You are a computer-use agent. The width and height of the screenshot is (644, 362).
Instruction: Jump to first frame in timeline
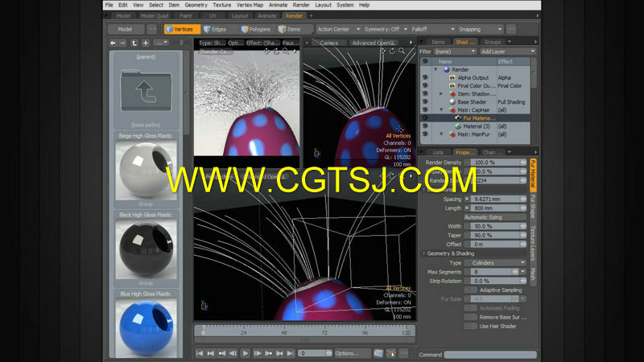click(200, 353)
